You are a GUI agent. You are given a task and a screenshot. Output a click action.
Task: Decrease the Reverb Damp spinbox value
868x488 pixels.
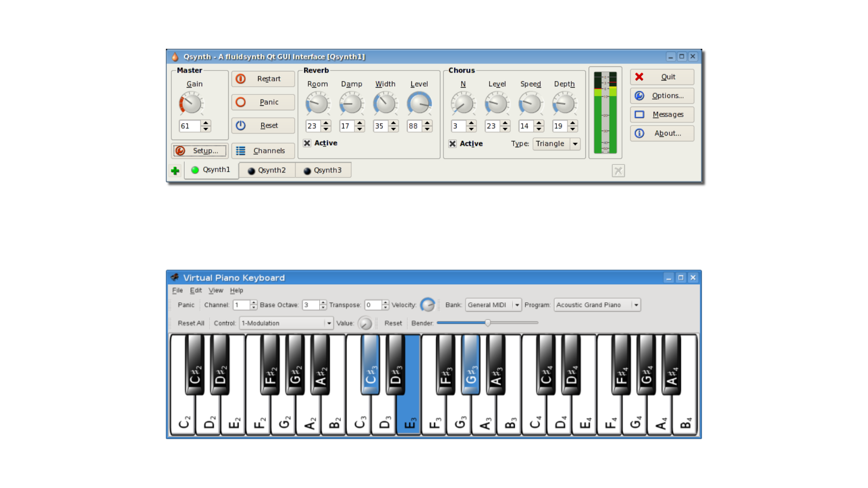tap(360, 129)
